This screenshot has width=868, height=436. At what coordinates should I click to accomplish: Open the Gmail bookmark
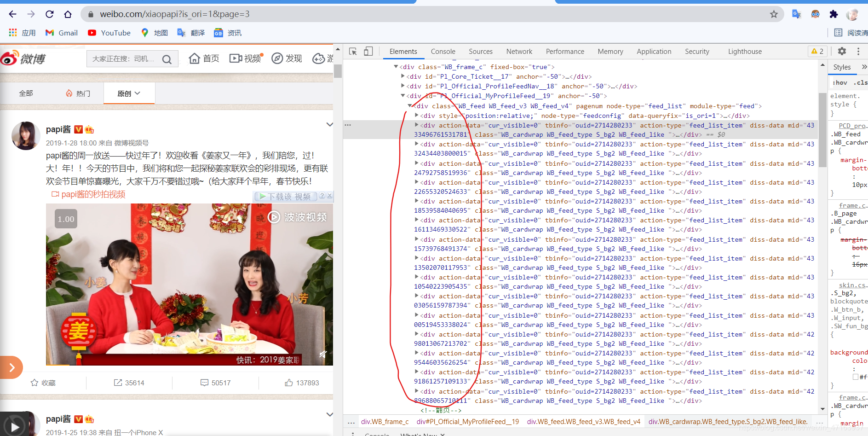[x=61, y=33]
